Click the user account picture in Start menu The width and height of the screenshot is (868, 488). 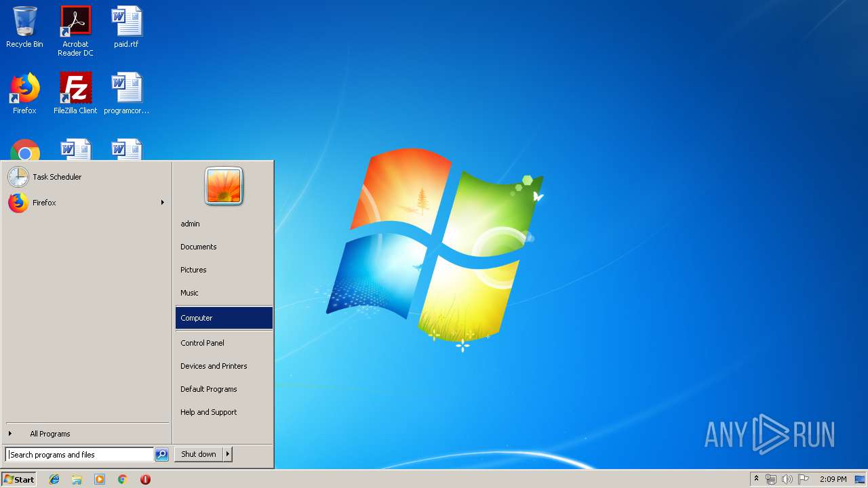[224, 186]
